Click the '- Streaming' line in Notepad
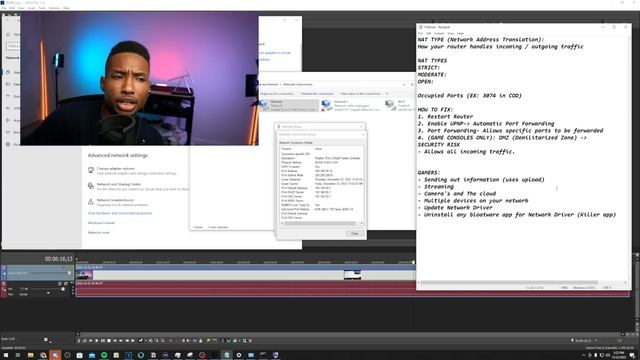Image resolution: width=640 pixels, height=360 pixels. coord(436,187)
